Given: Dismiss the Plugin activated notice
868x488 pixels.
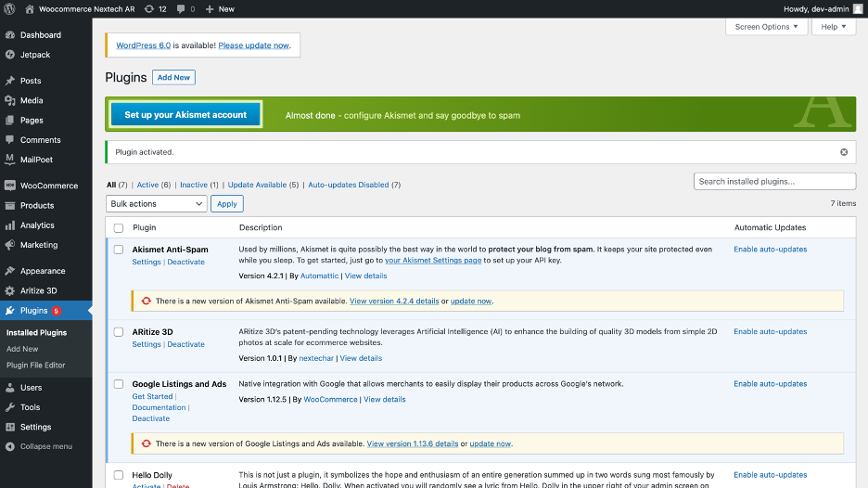Looking at the screenshot, I should click(844, 152).
